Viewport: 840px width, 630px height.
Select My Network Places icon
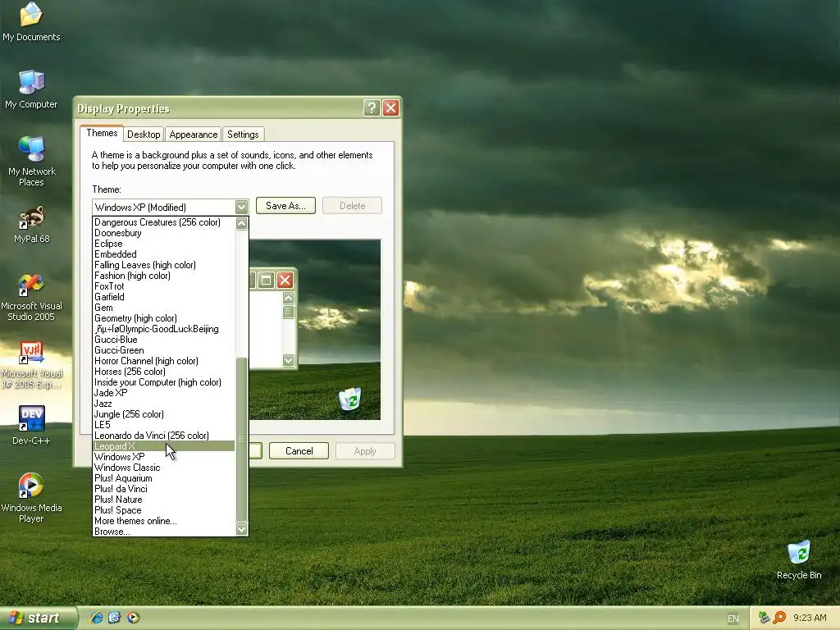(x=31, y=161)
